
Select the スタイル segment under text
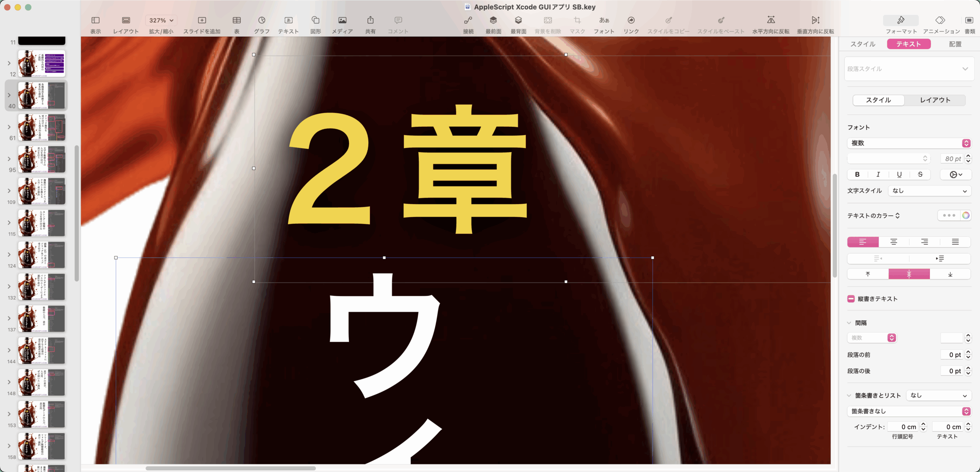[879, 100]
